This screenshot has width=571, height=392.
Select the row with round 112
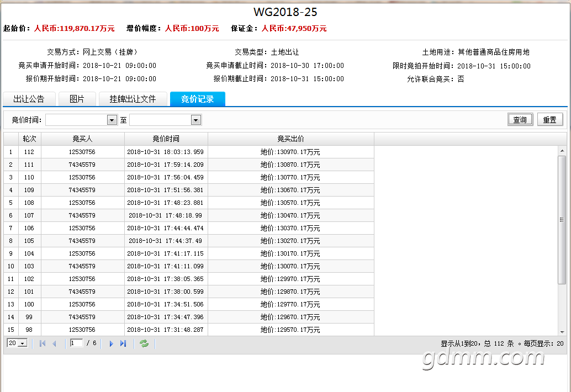click(189, 152)
